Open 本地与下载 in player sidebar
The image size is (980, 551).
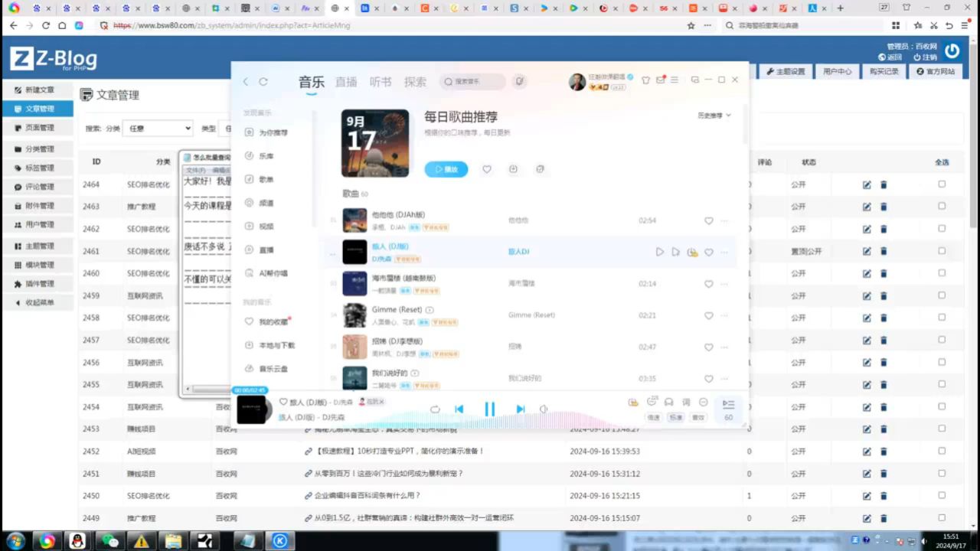pos(269,345)
